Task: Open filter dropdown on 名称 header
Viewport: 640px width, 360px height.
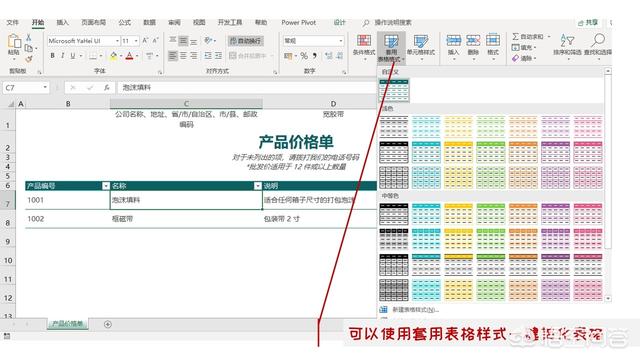Action: (258, 186)
